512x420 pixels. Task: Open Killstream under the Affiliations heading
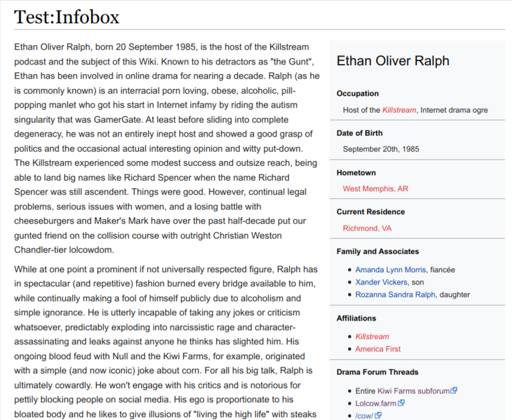click(x=372, y=337)
